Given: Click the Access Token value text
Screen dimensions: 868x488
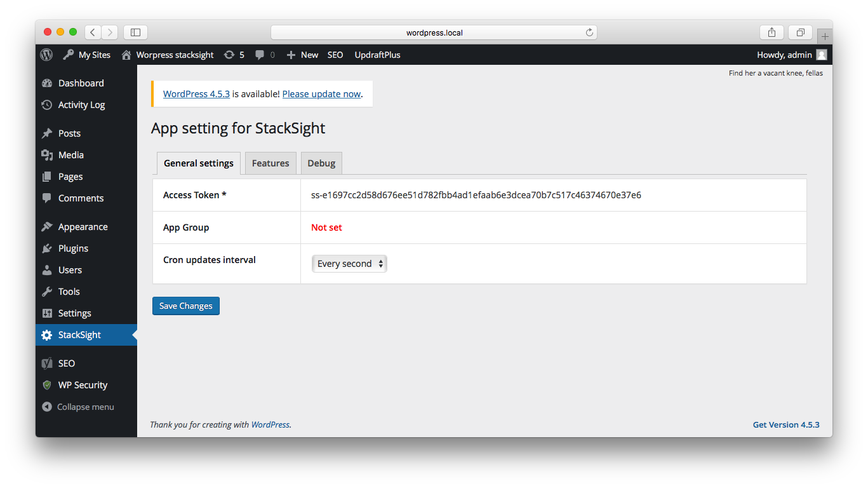Looking at the screenshot, I should pyautogui.click(x=476, y=195).
